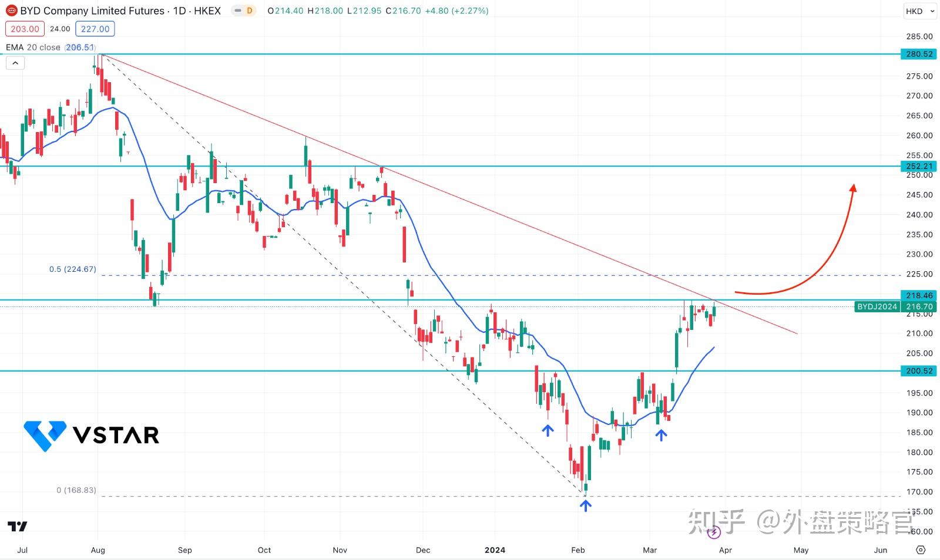Click the change value +4.80 (+2.27%)
Viewport: 940px width, 560px height.
tap(456, 11)
